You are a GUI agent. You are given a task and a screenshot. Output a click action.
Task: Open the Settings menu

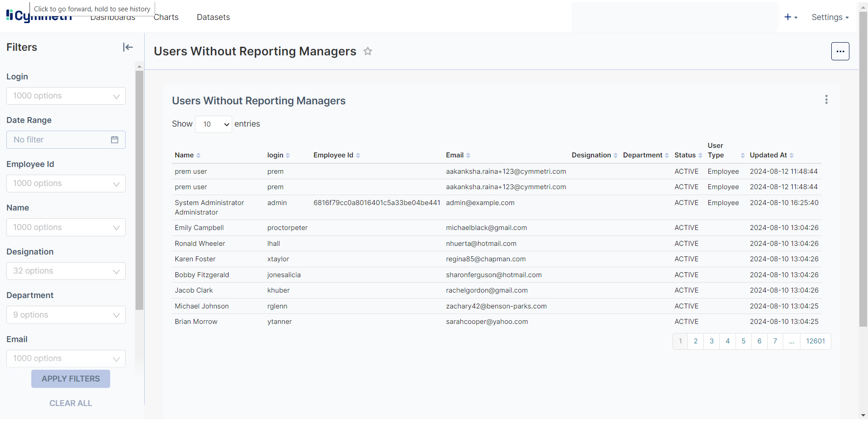[830, 17]
